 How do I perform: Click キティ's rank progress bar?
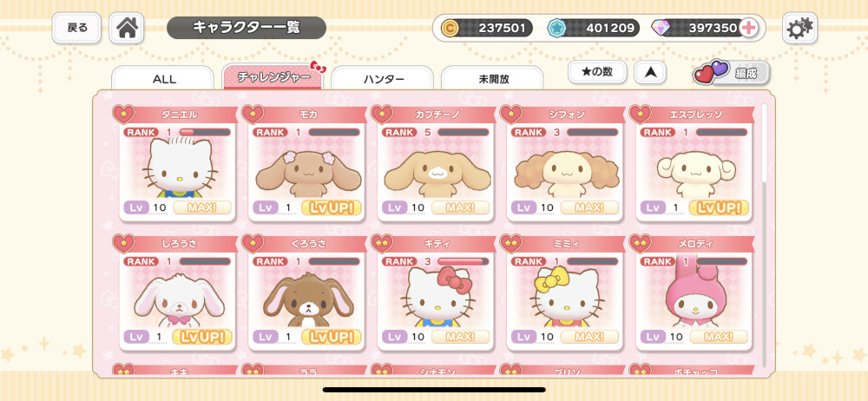[x=464, y=261]
